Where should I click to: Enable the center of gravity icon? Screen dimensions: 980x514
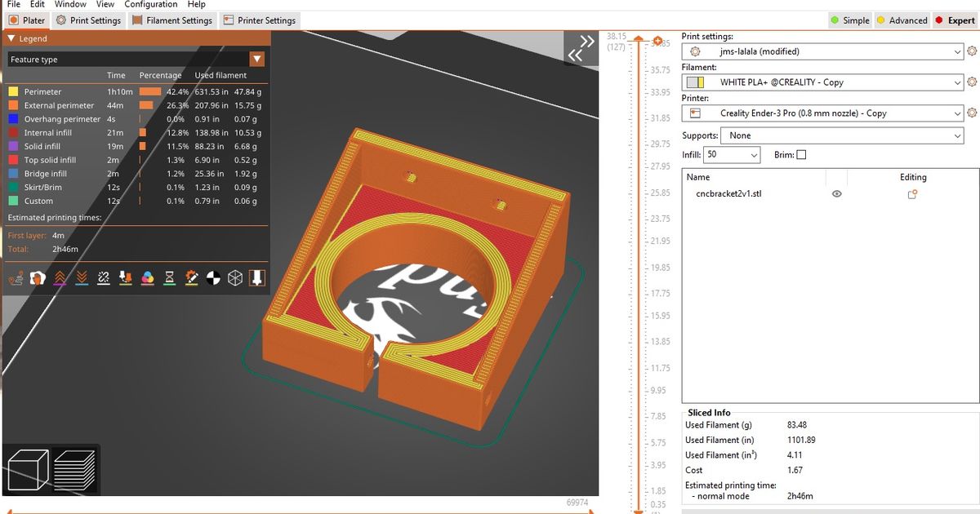[214, 277]
